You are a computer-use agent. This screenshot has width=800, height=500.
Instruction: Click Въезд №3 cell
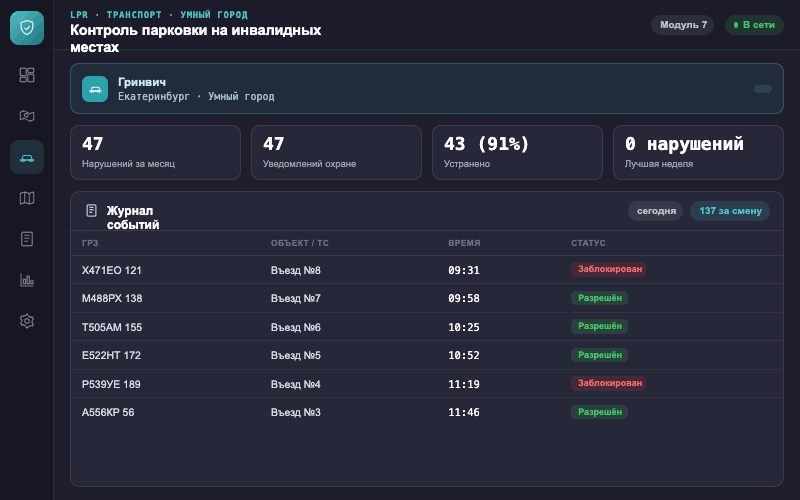tap(295, 412)
